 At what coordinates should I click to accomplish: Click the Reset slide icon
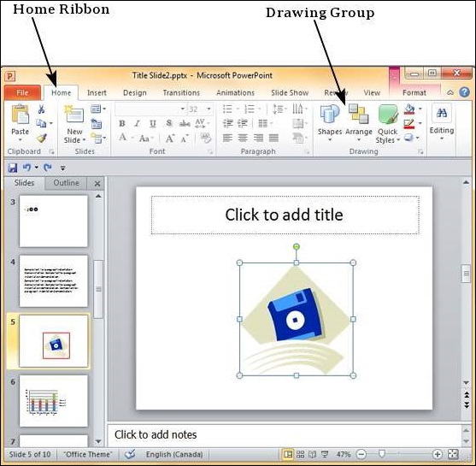click(97, 124)
